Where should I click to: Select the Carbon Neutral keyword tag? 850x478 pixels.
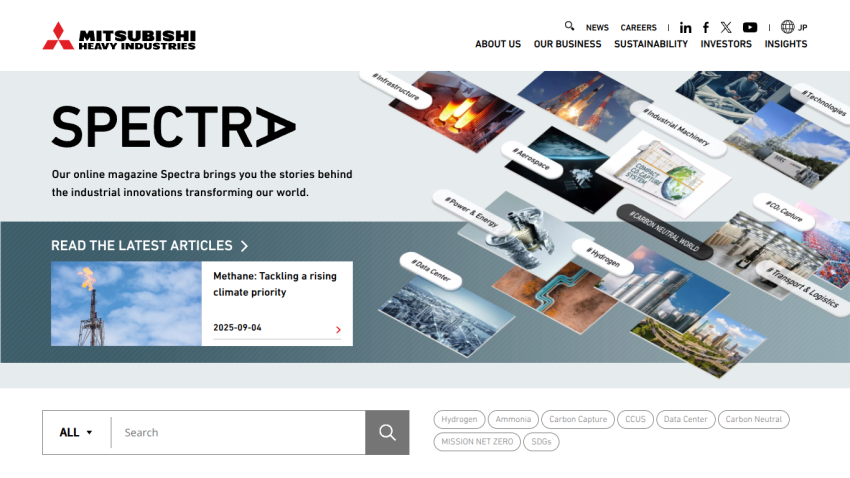(754, 419)
